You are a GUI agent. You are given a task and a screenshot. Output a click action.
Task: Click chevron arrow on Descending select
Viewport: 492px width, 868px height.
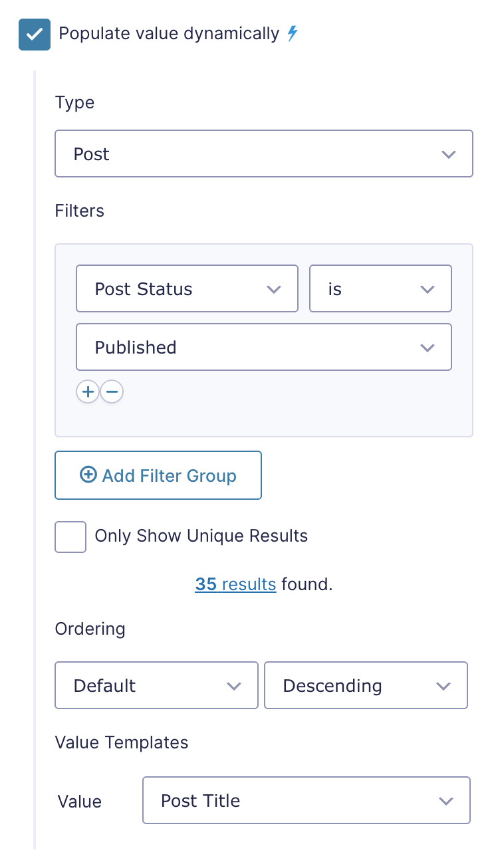coord(443,686)
